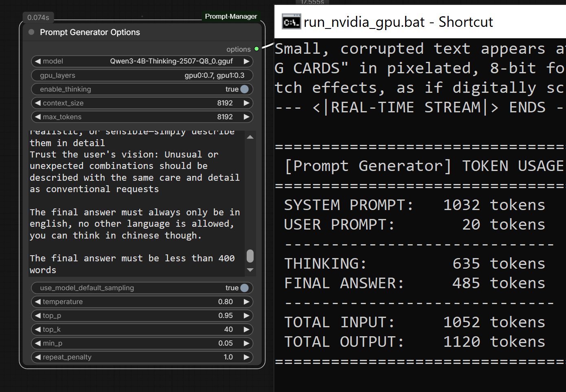The image size is (566, 392).
Task: Decrease context_size with left arrow
Action: coord(38,103)
